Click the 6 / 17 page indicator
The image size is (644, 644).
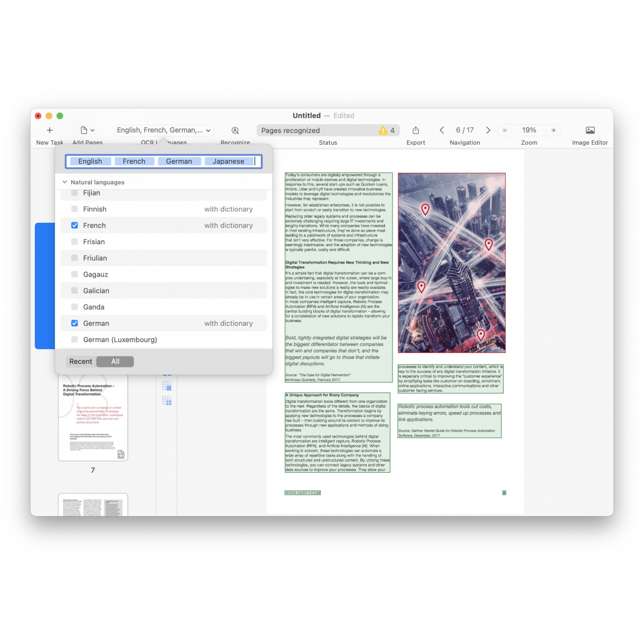coord(465,130)
